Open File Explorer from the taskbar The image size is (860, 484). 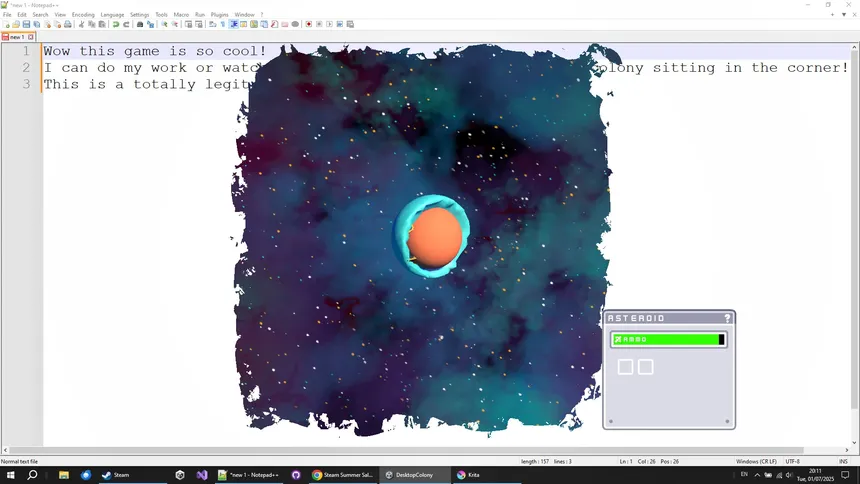coord(64,475)
